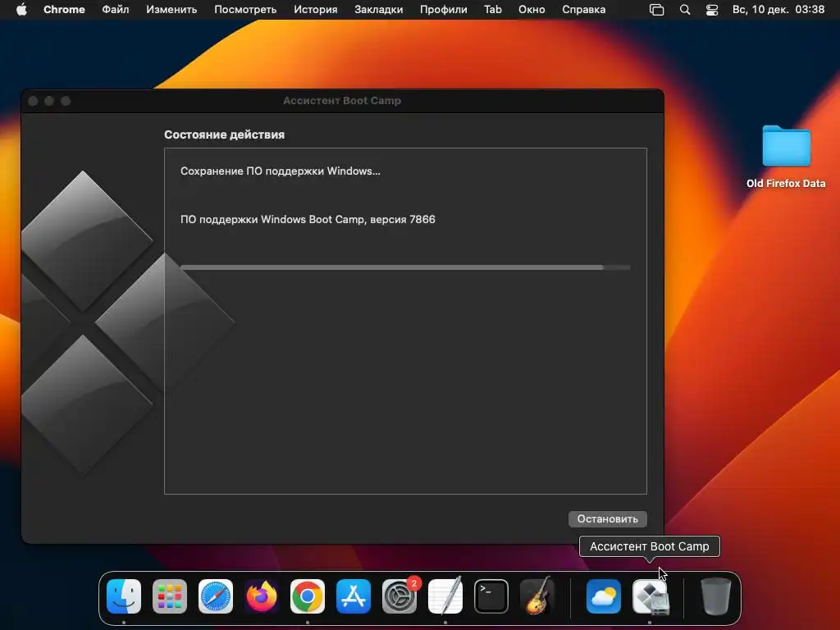840x630 pixels.
Task: Open the Tab menu
Action: [x=493, y=10]
